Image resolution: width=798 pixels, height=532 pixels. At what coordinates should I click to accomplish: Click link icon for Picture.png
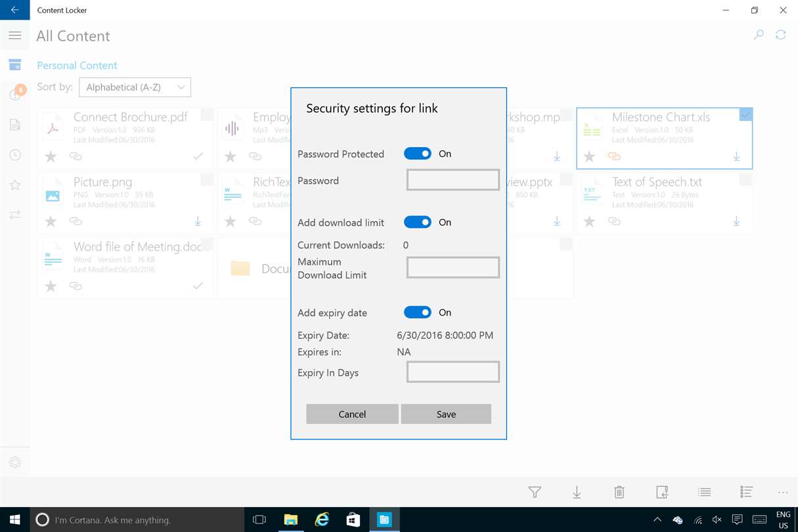[x=76, y=221]
